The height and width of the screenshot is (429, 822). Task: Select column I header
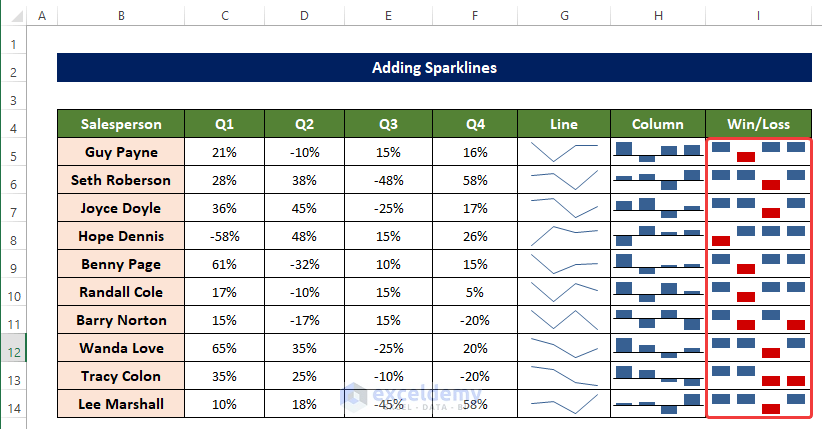tap(758, 17)
